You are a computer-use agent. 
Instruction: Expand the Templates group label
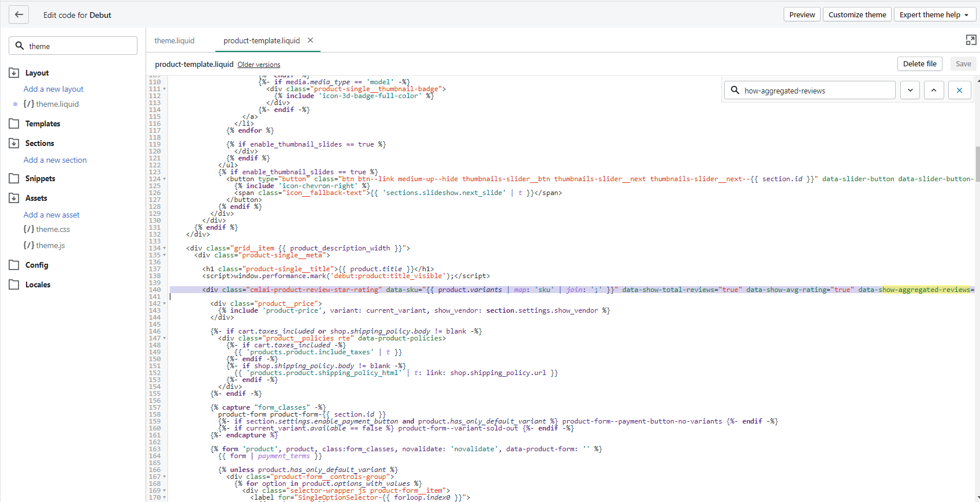pos(43,123)
